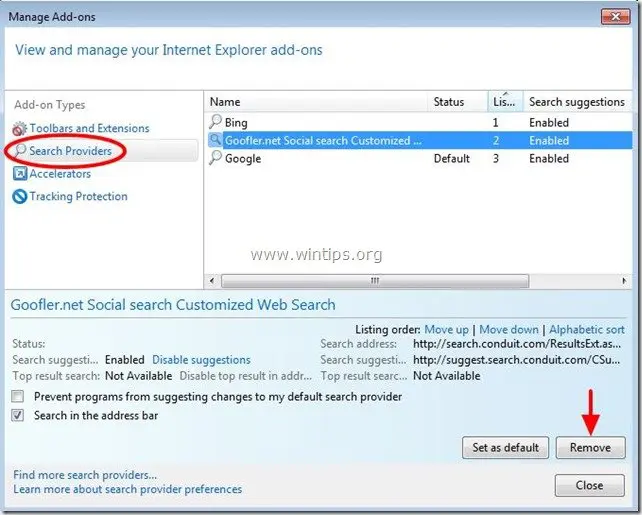The height and width of the screenshot is (515, 642).
Task: Open Learn more about search provider preferences
Action: 127,489
